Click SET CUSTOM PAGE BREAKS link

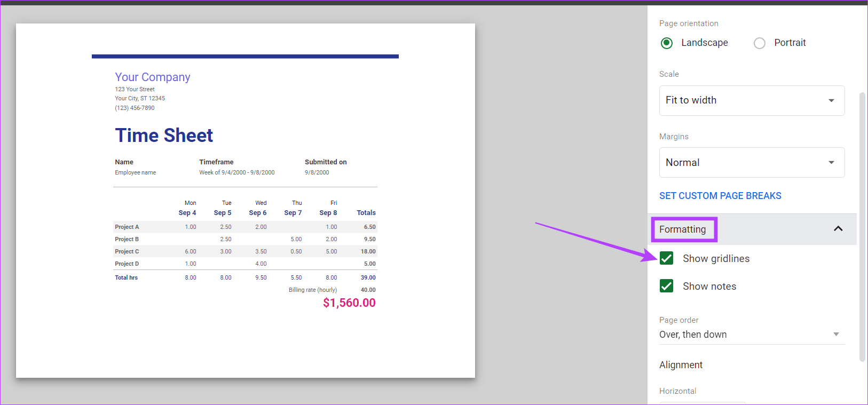click(x=720, y=196)
